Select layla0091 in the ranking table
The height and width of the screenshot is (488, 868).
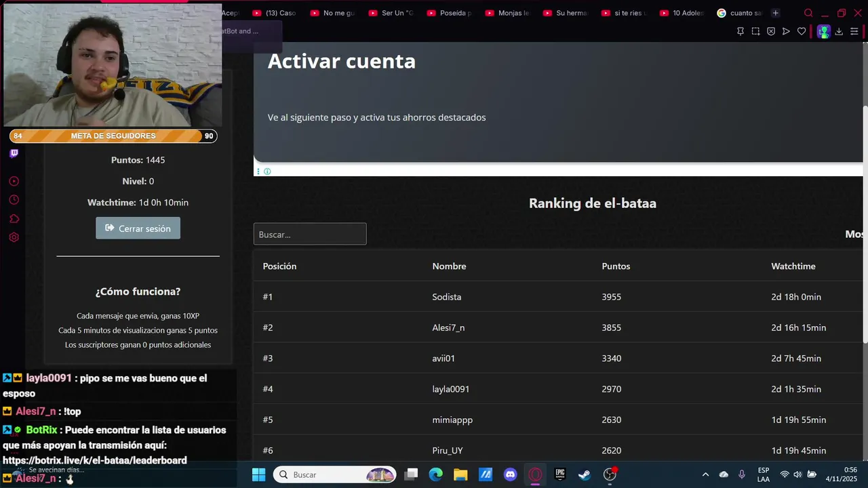pyautogui.click(x=450, y=389)
